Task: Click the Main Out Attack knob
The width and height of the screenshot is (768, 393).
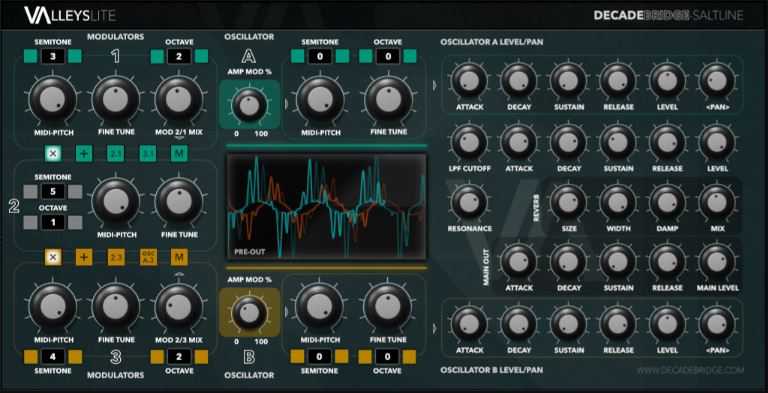Action: point(519,262)
